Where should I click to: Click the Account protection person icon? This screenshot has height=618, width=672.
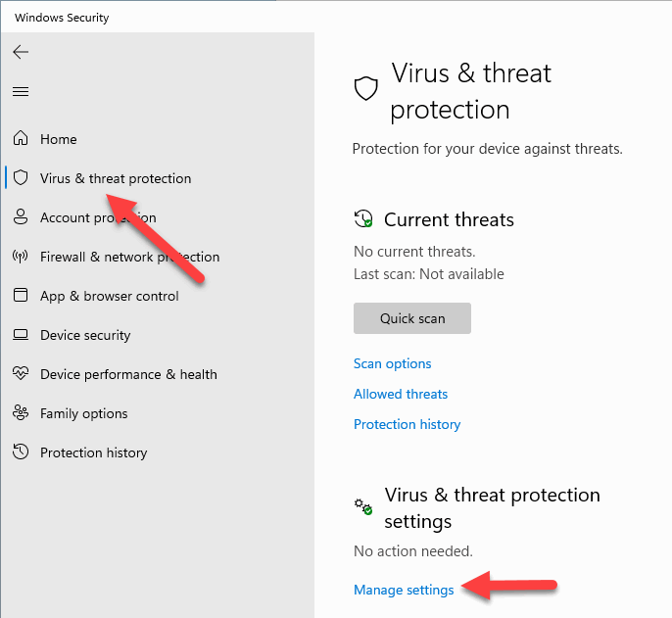(21, 216)
